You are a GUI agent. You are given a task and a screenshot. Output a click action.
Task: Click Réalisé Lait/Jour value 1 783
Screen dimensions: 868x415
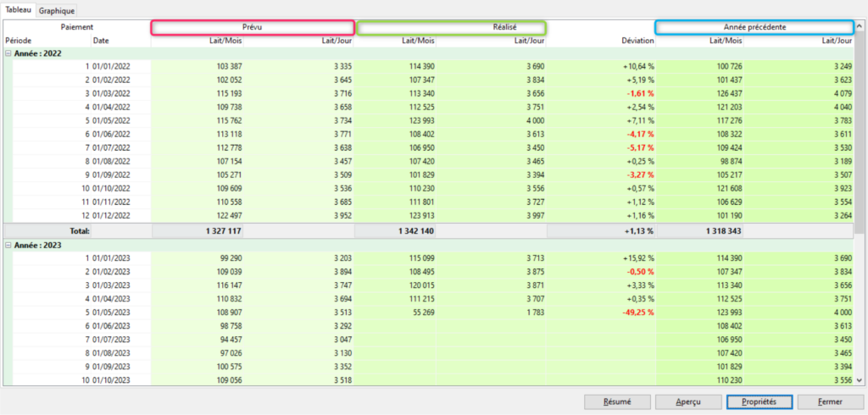pyautogui.click(x=536, y=312)
